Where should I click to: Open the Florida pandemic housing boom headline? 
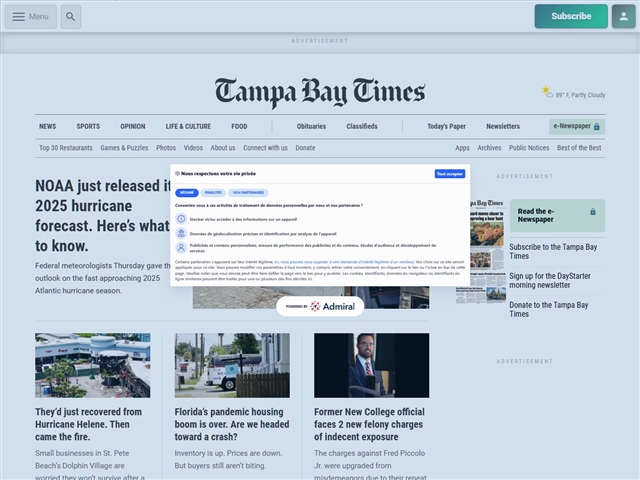click(x=232, y=424)
